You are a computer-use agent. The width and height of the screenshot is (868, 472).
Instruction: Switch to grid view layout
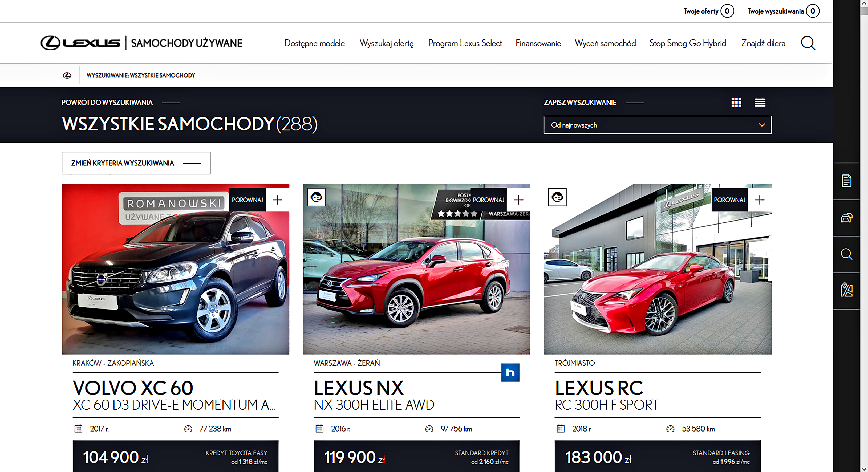pos(736,103)
